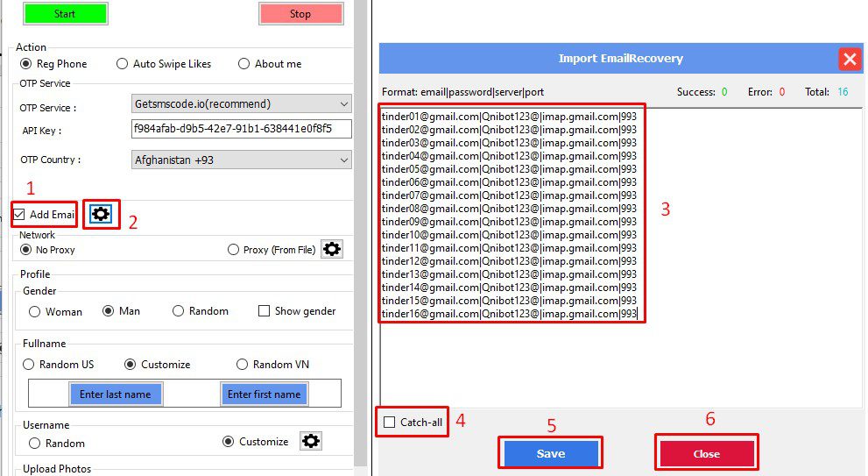
Task: Open OTP Country dropdown Afghanistan +93
Action: [242, 160]
